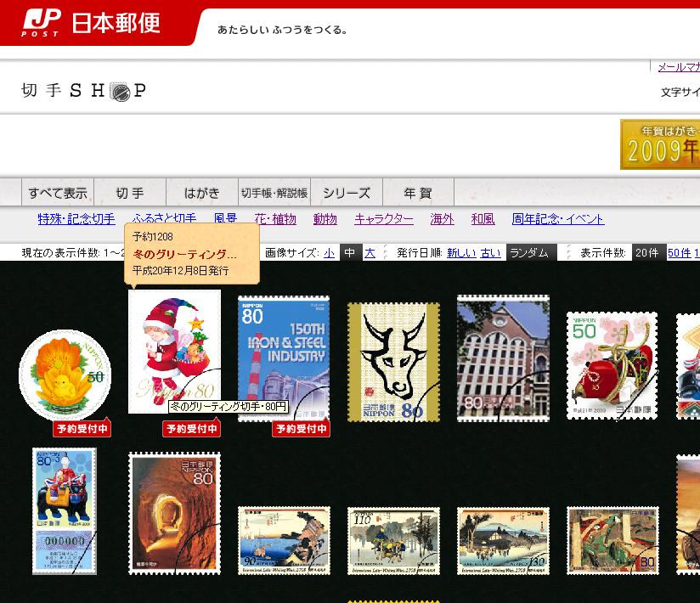Open the 150th Iron & Steel Industry stamp
Screen dimensions: 700x603
pos(283,357)
